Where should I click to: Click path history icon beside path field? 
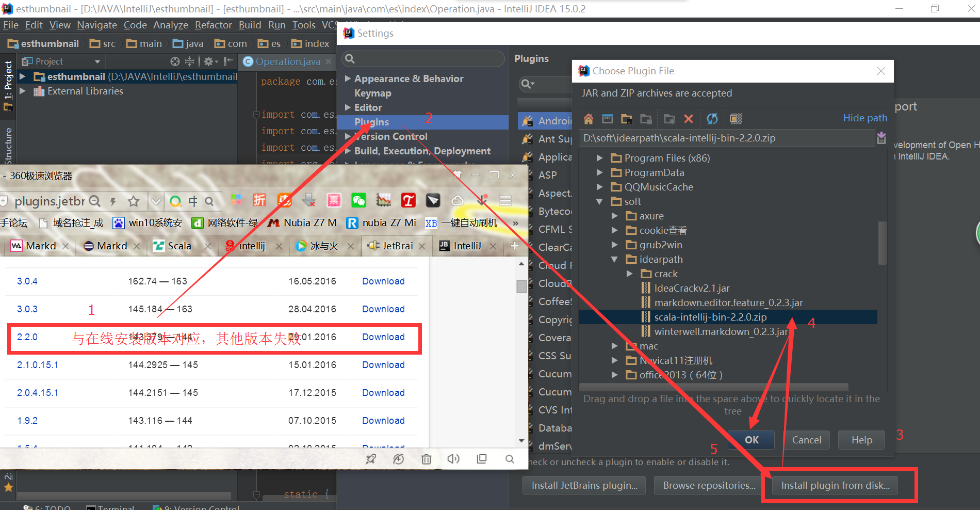point(881,138)
